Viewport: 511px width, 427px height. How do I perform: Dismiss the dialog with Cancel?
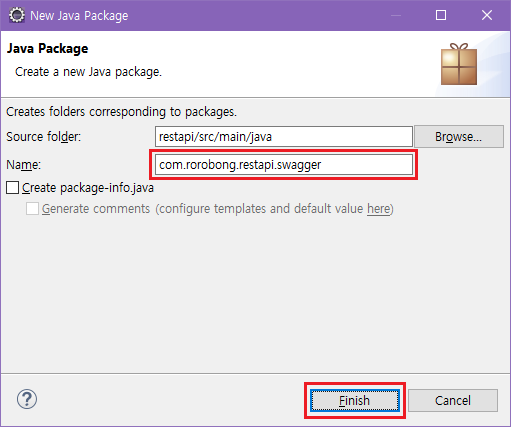[x=453, y=400]
